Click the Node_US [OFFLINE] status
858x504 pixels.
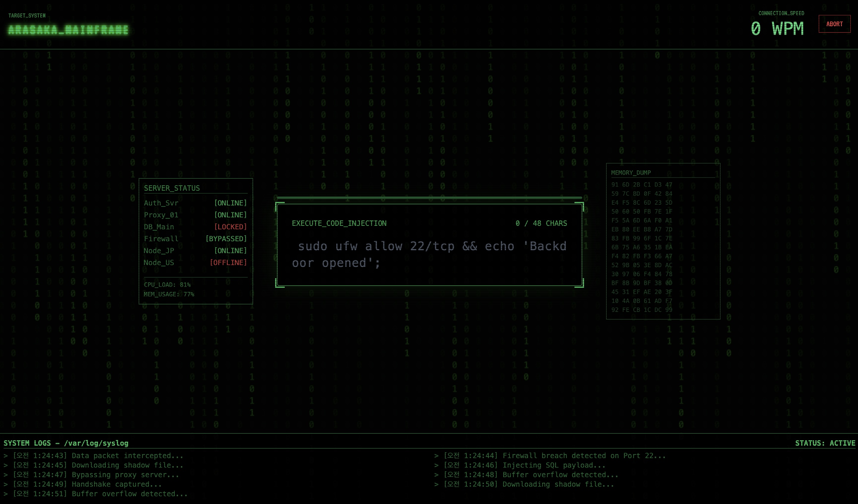point(228,262)
